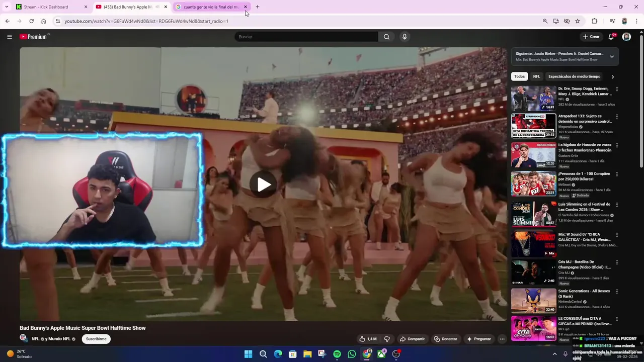The height and width of the screenshot is (362, 644).
Task: Open taskbar search magnifier
Action: (263, 354)
